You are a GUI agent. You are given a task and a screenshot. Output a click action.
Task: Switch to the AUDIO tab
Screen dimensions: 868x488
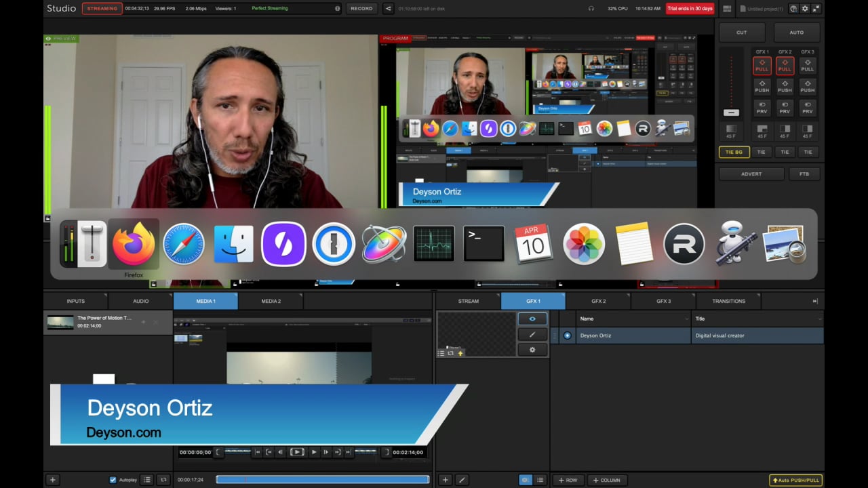141,301
